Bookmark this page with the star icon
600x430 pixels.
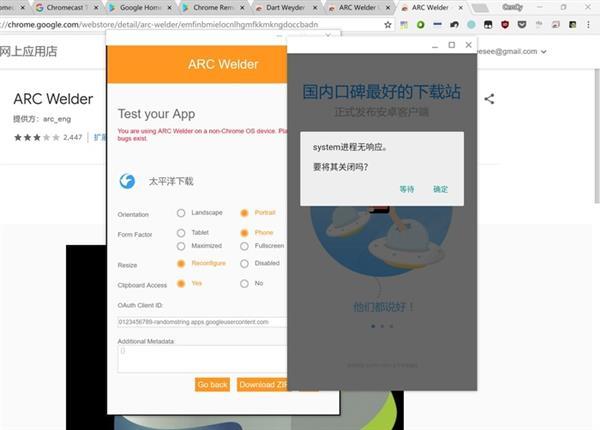click(388, 25)
